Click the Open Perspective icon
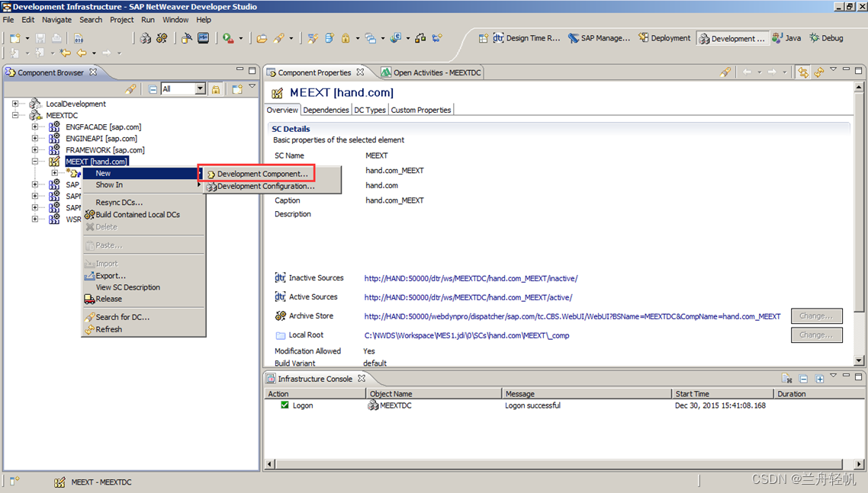Image resolution: width=868 pixels, height=493 pixels. 484,38
